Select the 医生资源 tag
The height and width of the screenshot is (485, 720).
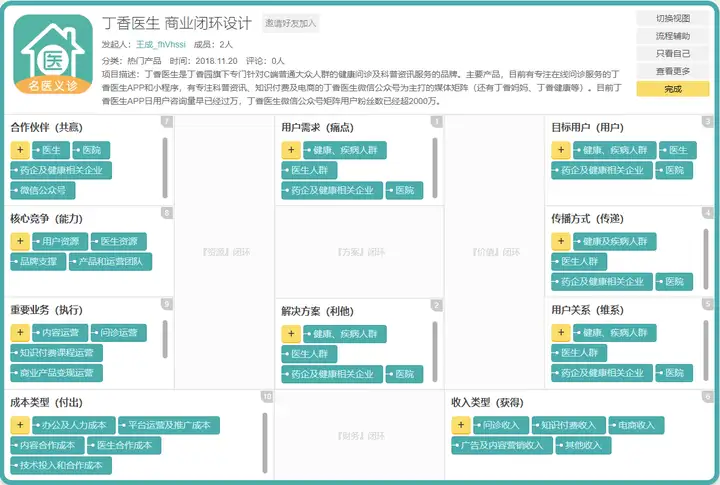(x=118, y=242)
